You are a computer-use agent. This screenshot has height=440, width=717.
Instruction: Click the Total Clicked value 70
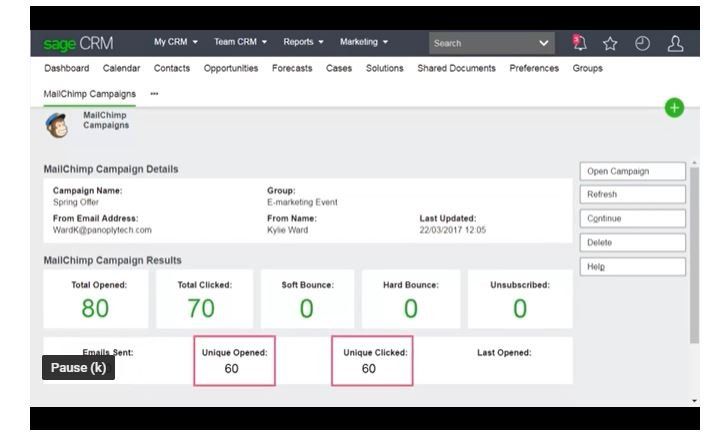click(x=201, y=308)
